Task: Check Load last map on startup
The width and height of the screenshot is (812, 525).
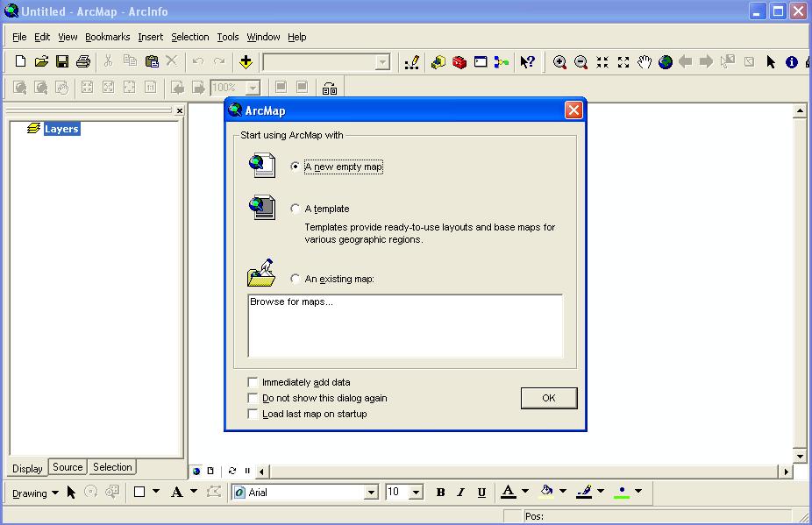Action: (x=253, y=414)
